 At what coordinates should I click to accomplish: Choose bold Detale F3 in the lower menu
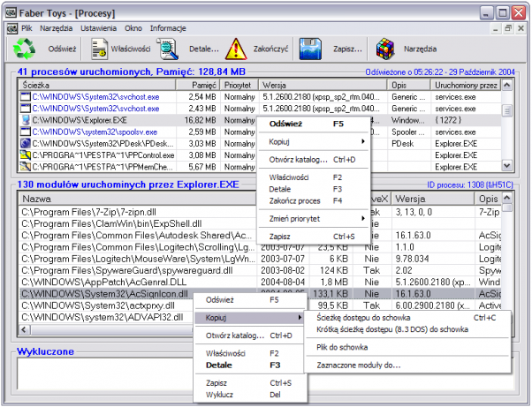pyautogui.click(x=250, y=366)
